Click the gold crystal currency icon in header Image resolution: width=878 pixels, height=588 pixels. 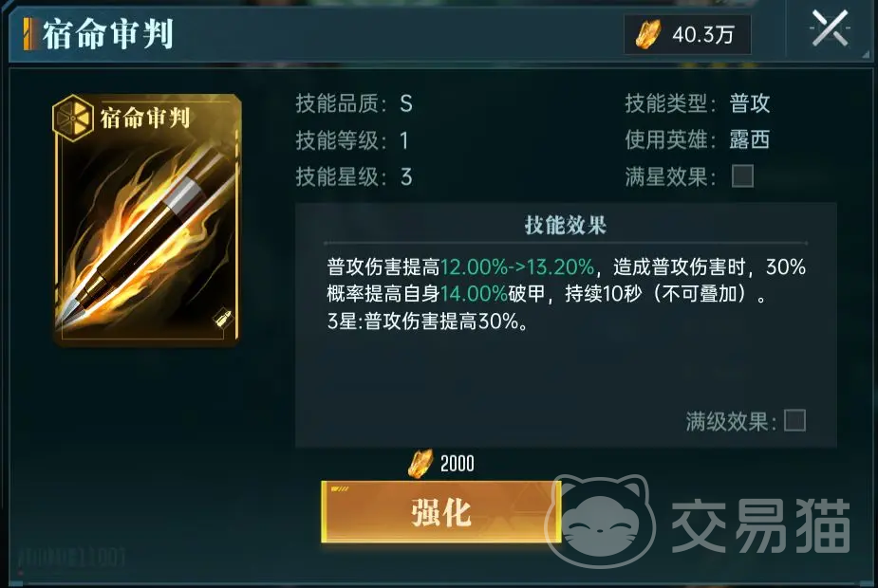648,34
